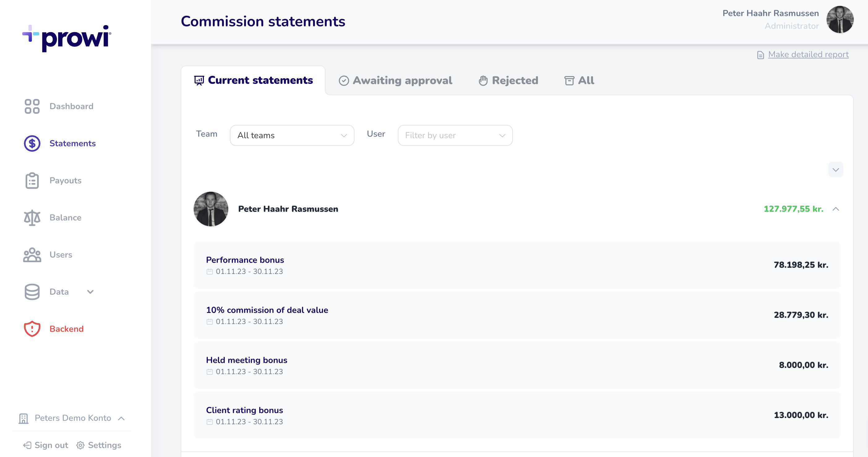The width and height of the screenshot is (868, 457).
Task: Open Payouts via clipboard icon
Action: tap(32, 181)
